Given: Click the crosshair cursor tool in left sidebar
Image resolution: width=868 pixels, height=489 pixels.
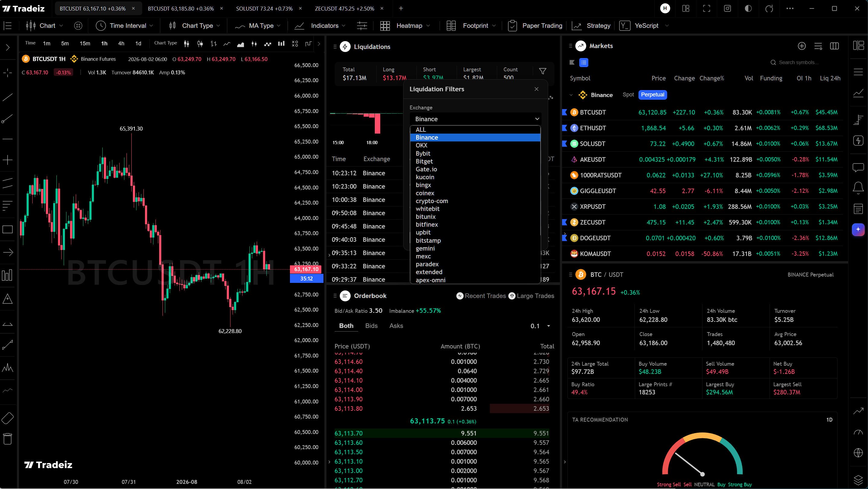Looking at the screenshot, I should [x=8, y=73].
